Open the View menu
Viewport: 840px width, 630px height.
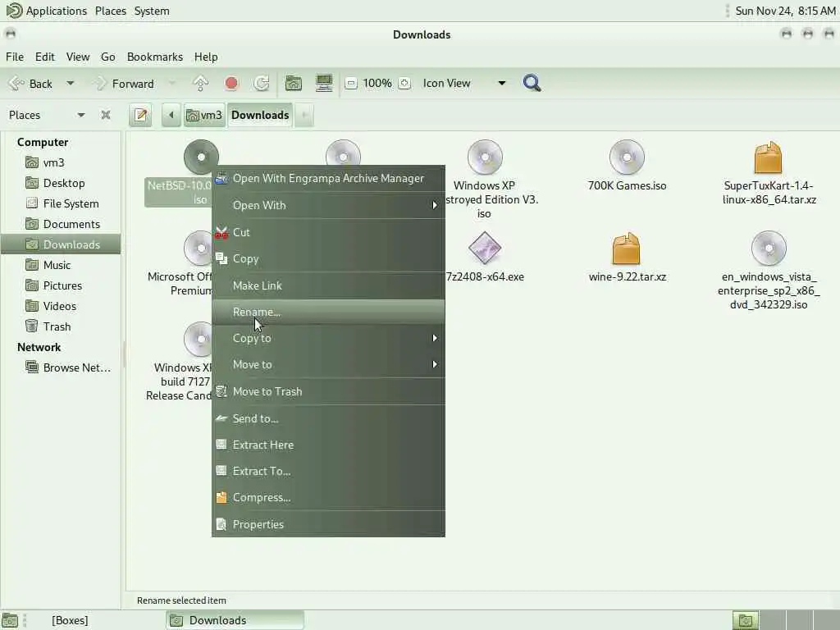(x=78, y=57)
